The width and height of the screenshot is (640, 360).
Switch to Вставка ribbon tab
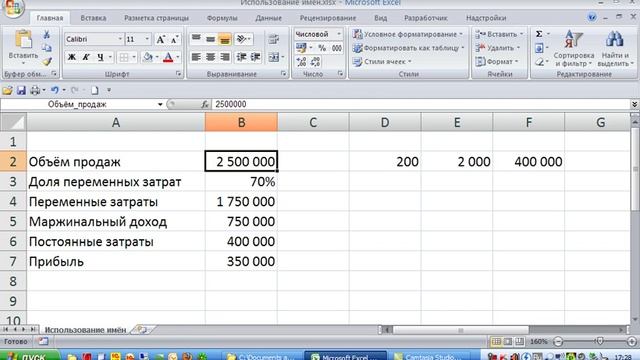(93, 18)
